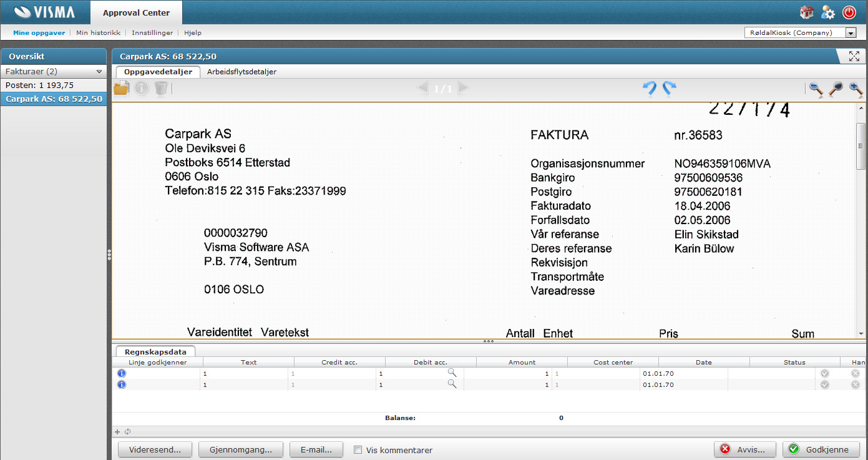Select the Oppgavedetaljer tab

click(x=158, y=72)
